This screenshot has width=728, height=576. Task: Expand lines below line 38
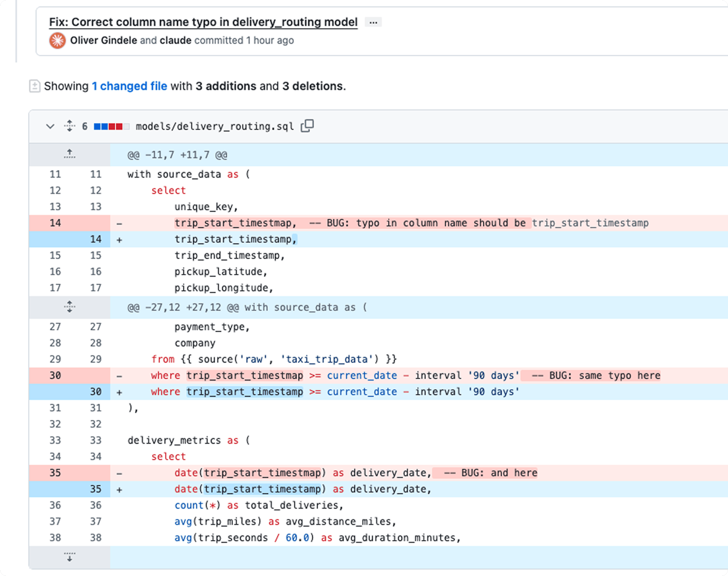69,557
